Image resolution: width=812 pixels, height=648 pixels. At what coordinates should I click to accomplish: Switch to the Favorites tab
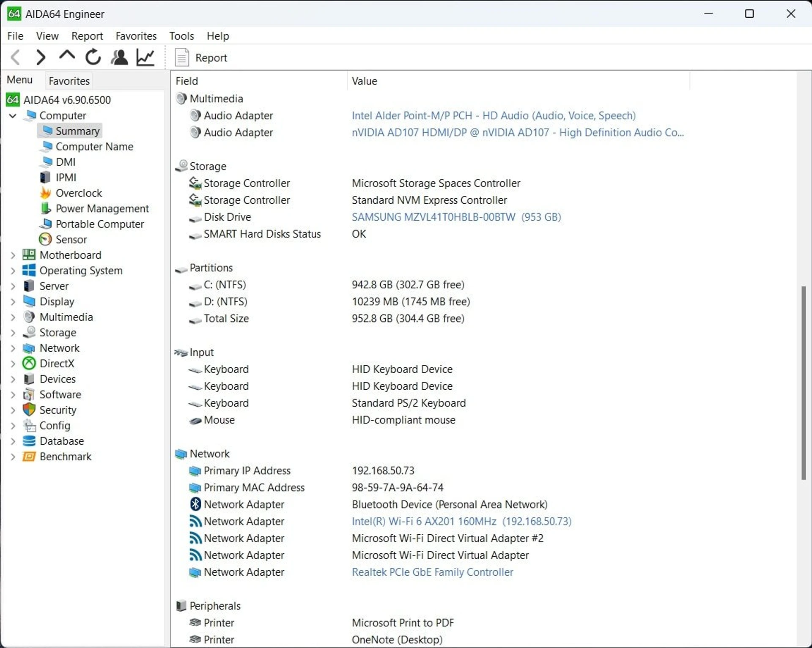pyautogui.click(x=69, y=81)
